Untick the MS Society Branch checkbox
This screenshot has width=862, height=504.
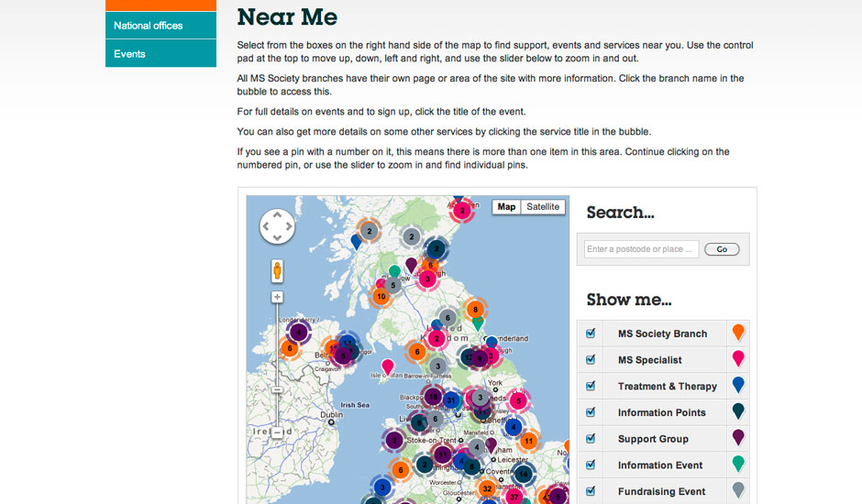(591, 333)
